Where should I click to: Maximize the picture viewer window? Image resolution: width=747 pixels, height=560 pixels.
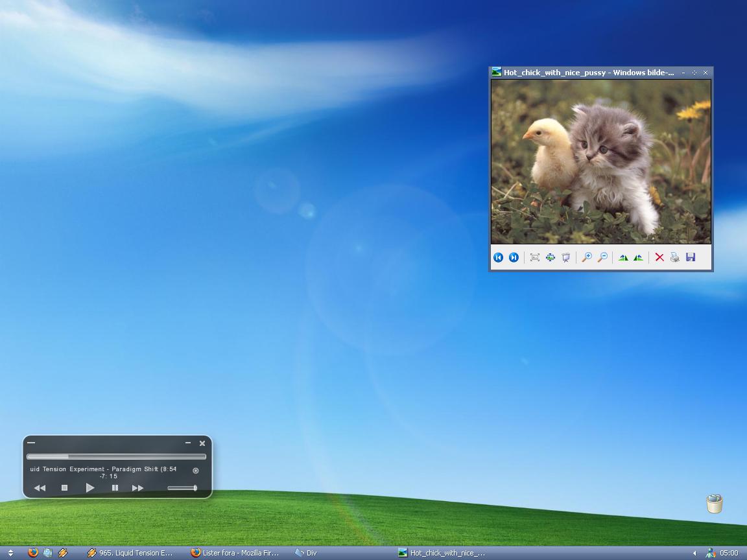pyautogui.click(x=694, y=73)
